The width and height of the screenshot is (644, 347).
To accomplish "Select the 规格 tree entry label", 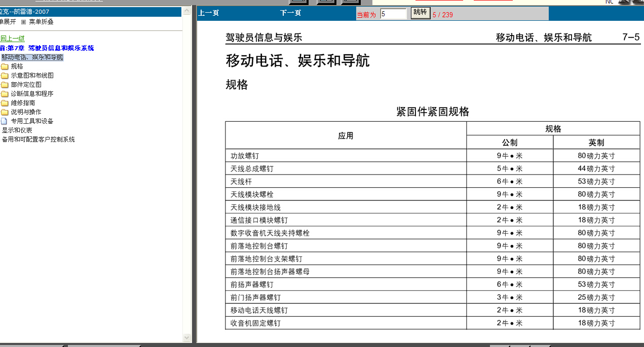I will click(17, 66).
